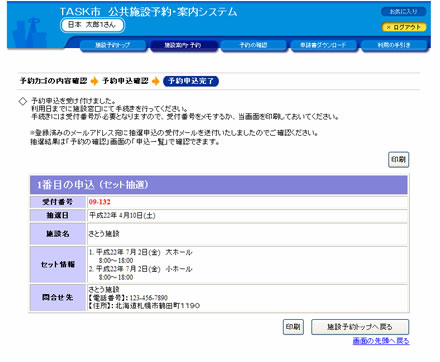
Task: Click the highlighted 予約申込完了 step
Action: point(191,81)
